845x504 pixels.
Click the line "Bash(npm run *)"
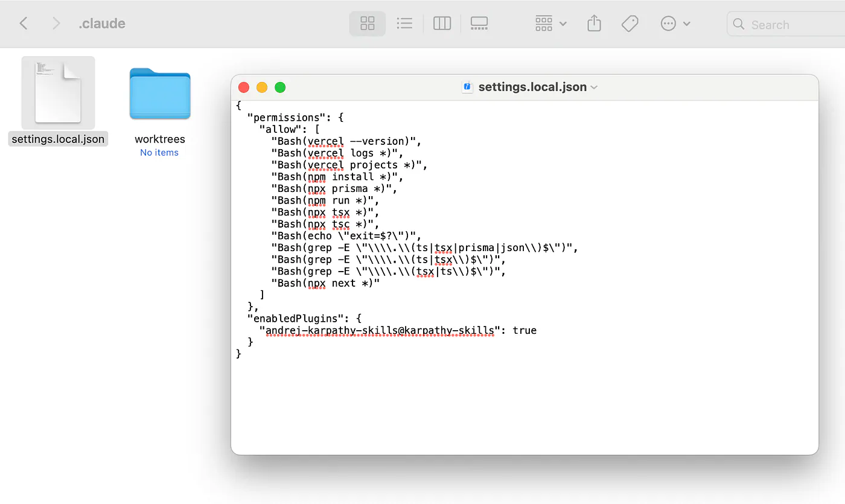[x=325, y=200]
